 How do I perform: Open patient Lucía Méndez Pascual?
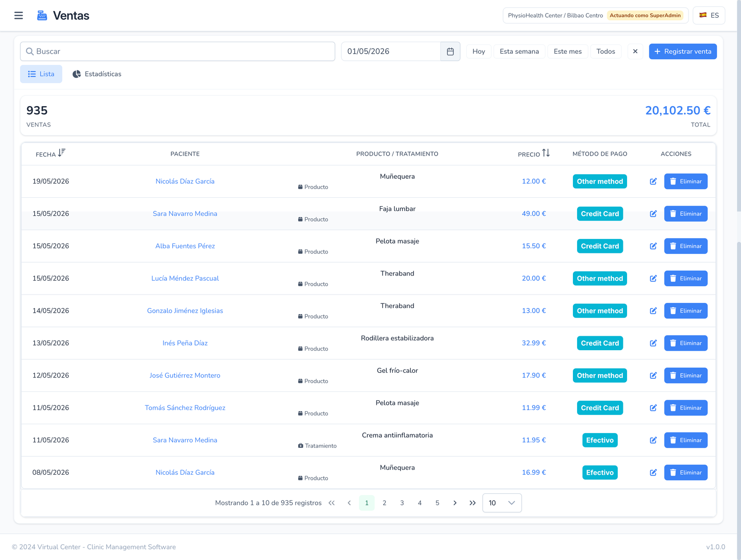tap(185, 279)
